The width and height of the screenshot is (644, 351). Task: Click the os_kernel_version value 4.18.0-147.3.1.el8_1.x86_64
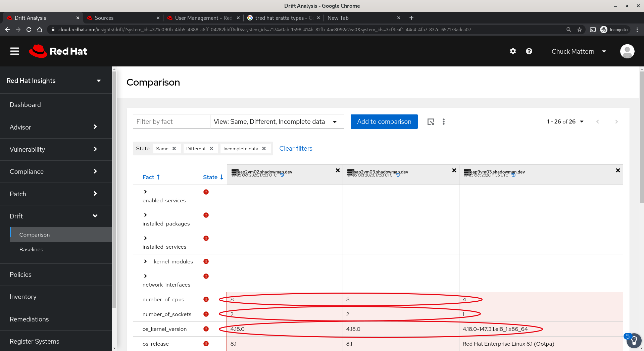(495, 329)
